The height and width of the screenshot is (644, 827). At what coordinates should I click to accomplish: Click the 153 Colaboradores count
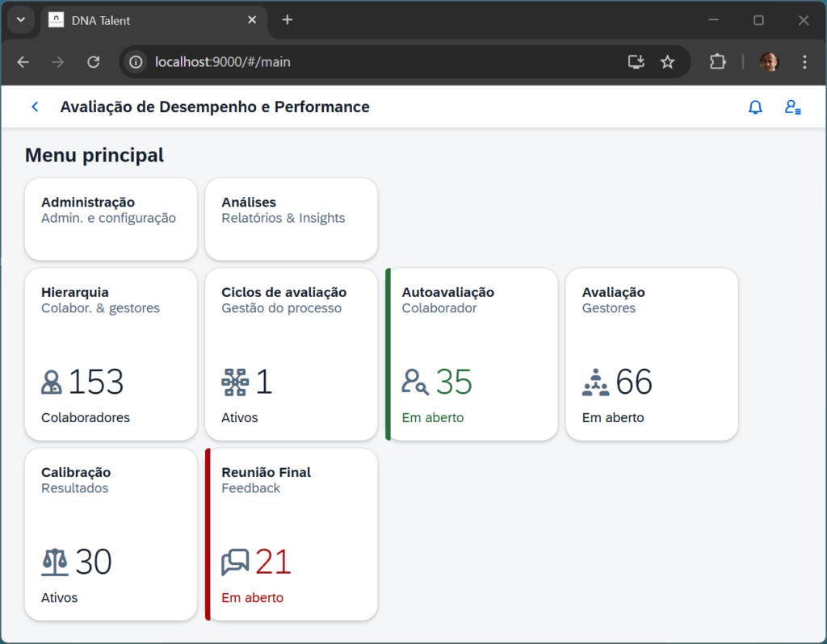[96, 382]
